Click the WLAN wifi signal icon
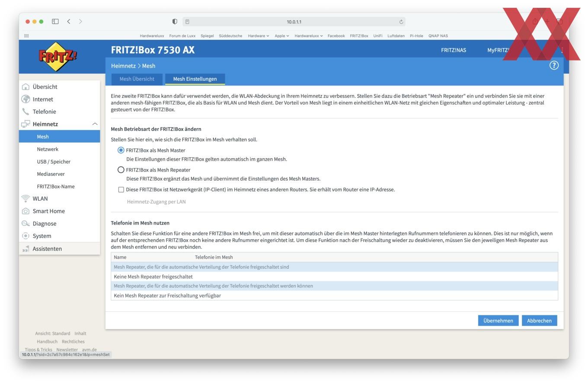 (26, 199)
